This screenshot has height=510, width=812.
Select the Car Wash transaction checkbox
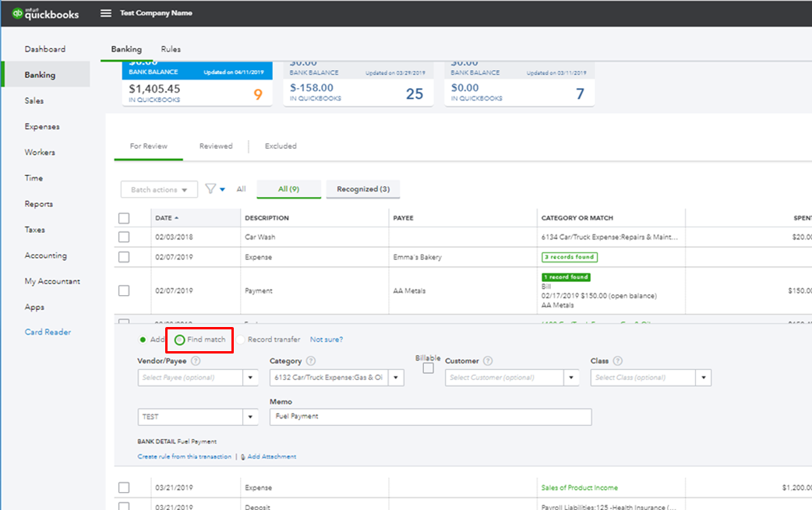[123, 236]
